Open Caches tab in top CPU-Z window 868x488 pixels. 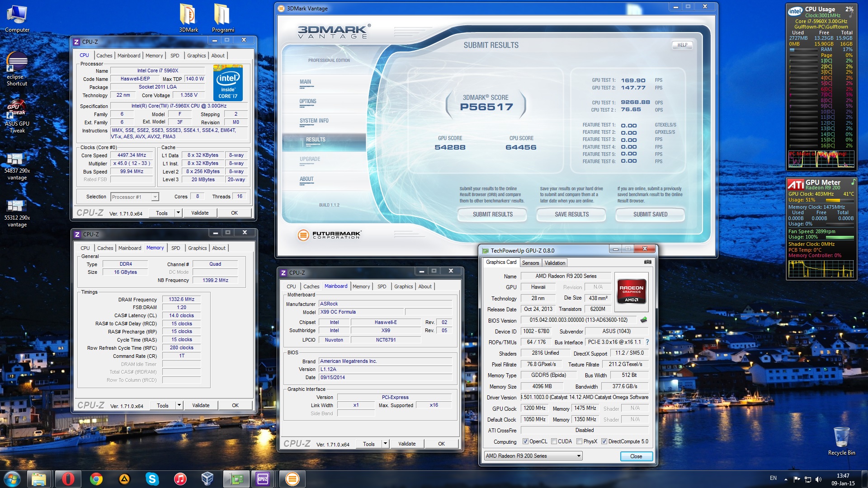104,56
